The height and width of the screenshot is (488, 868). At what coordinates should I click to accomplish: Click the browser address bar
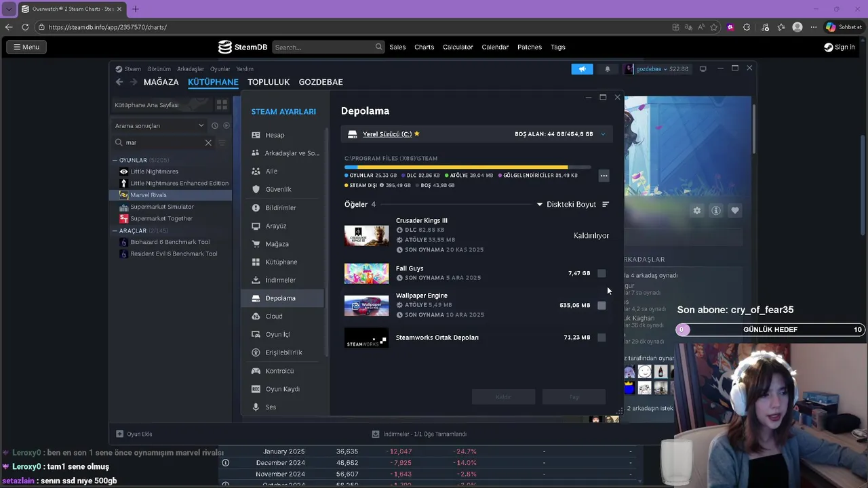coord(353,27)
